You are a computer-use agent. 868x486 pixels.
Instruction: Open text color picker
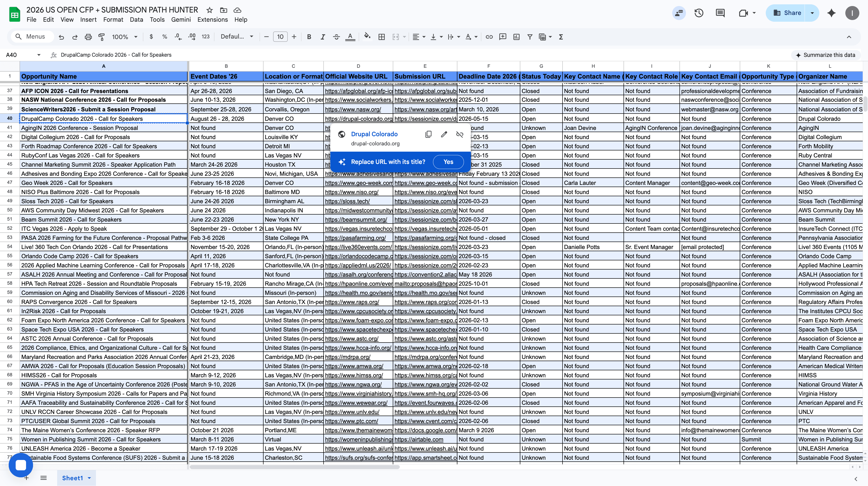(x=350, y=37)
